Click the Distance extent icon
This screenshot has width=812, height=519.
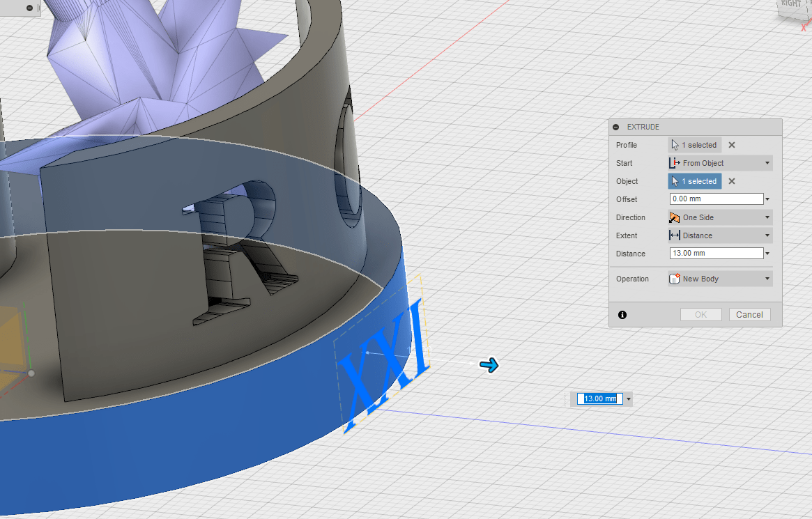point(675,235)
